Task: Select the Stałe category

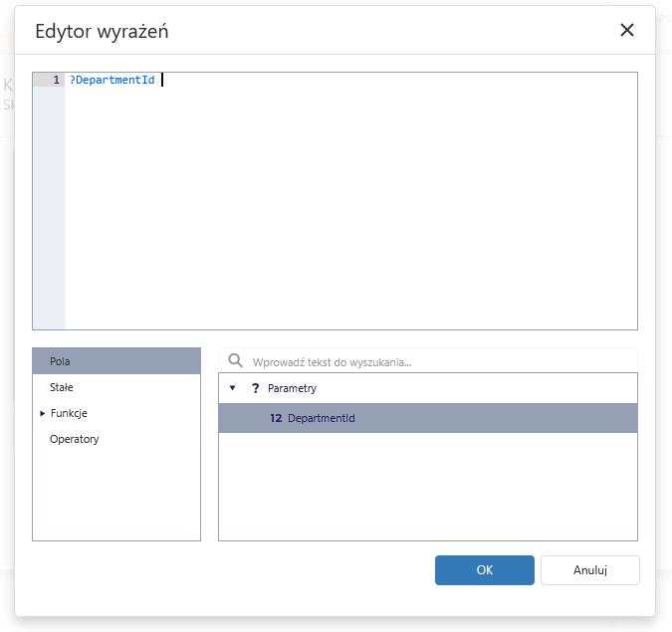Action: (62, 387)
